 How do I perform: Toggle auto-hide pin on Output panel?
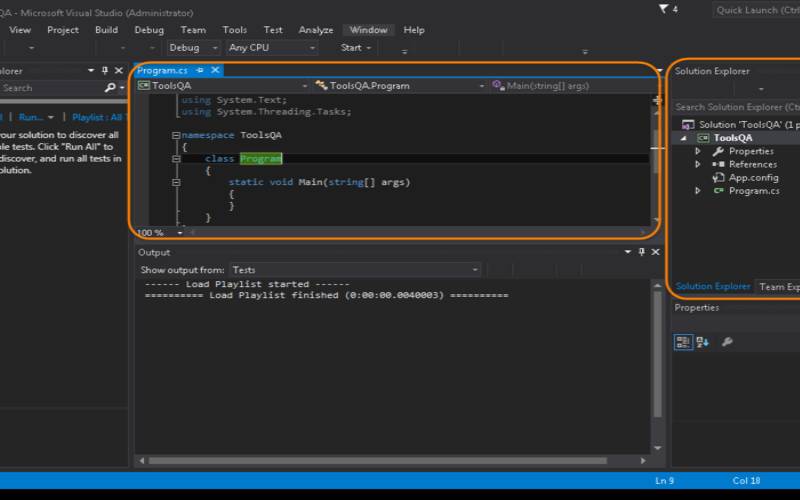[642, 253]
